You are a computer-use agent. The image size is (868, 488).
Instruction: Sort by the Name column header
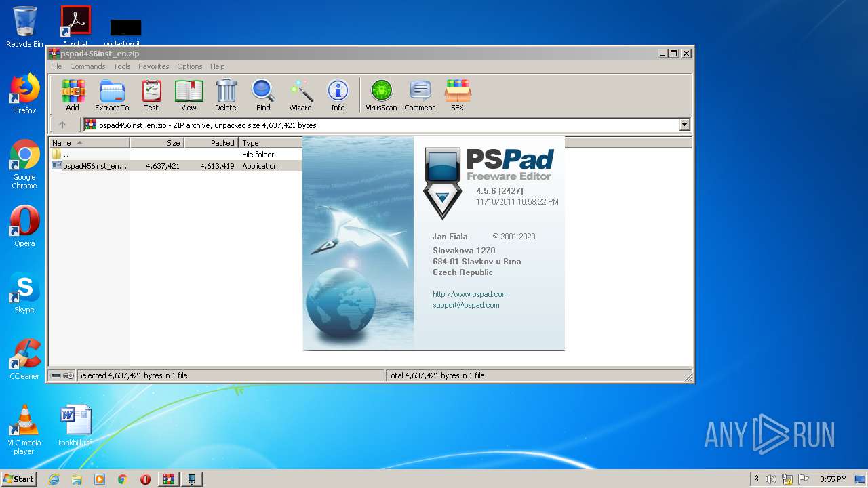tap(89, 143)
